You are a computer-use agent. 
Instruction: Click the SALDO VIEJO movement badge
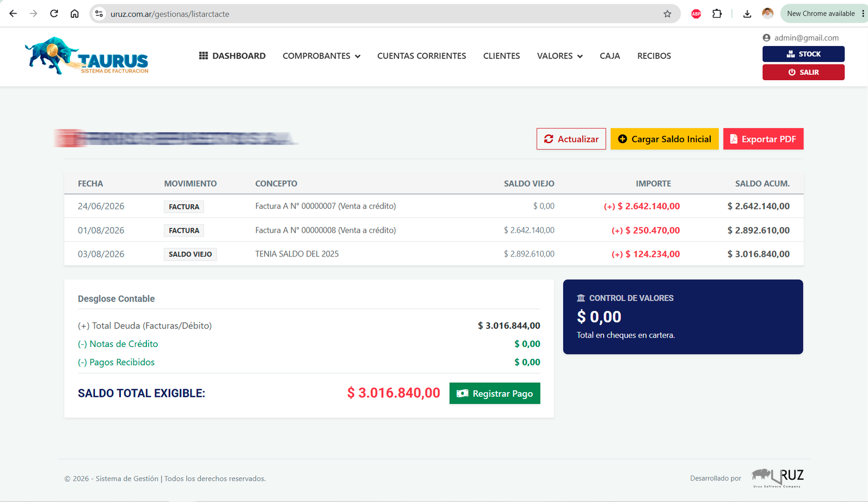[190, 254]
